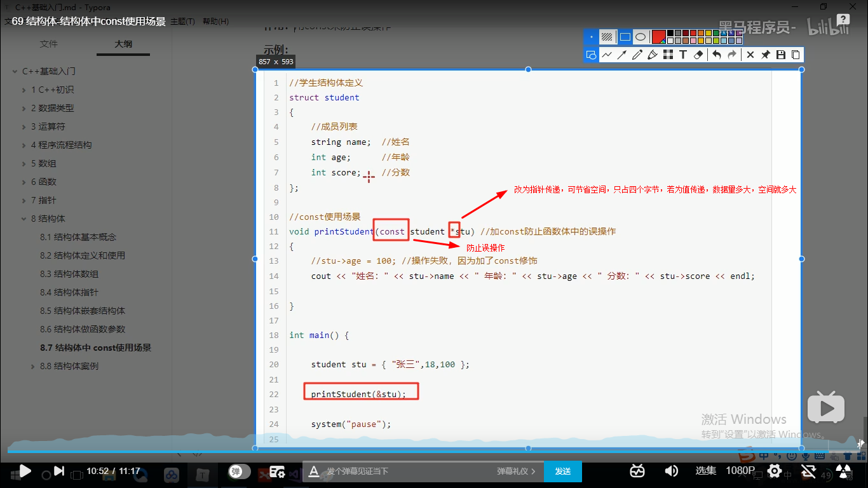Open player settings gear

tap(775, 471)
